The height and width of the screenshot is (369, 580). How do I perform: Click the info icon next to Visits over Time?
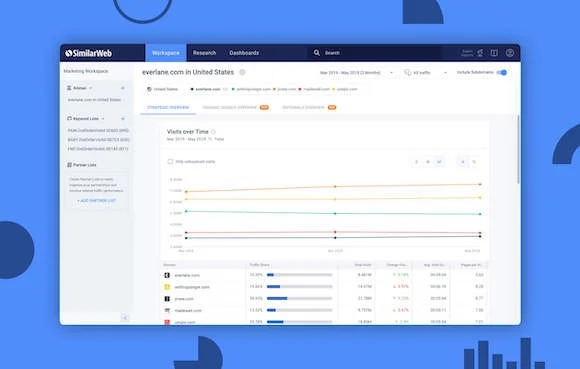point(213,132)
